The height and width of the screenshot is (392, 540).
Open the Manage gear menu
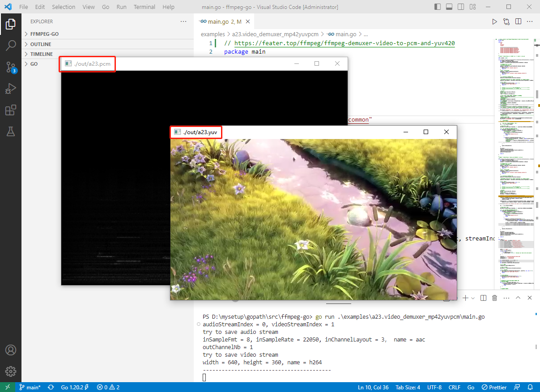point(11,371)
